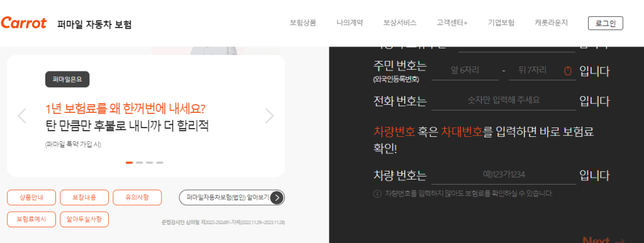Open the 기업보험 menu

[x=501, y=23]
